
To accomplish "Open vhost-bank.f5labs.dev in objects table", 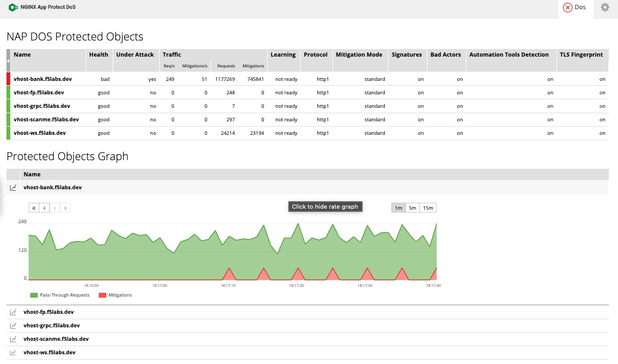I will (43, 79).
